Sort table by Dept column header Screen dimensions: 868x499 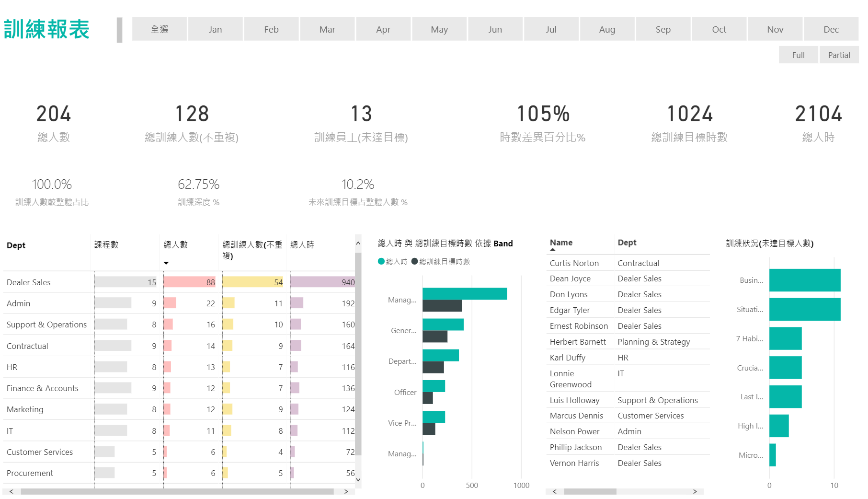click(16, 245)
